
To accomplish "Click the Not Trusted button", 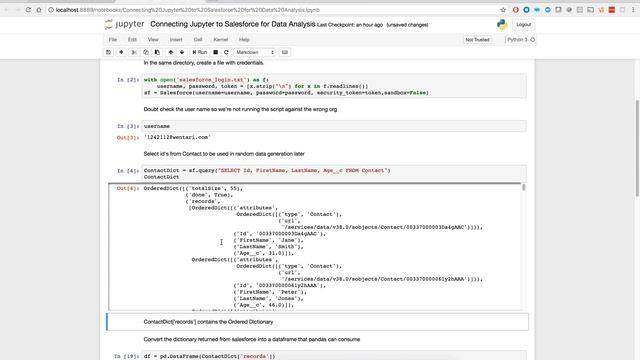I will pyautogui.click(x=477, y=40).
